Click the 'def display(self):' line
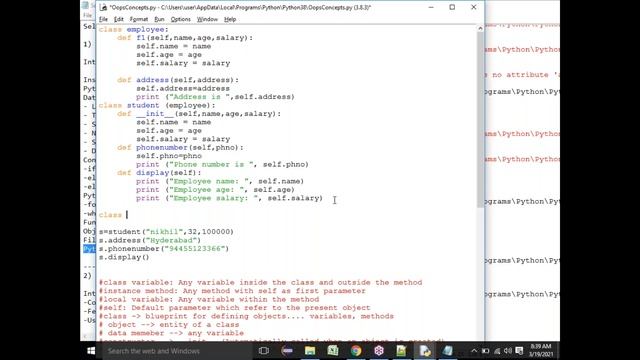The height and width of the screenshot is (360, 640). 159,173
